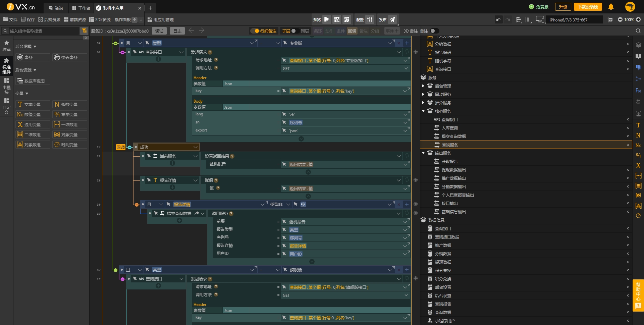Image resolution: width=644 pixels, height=325 pixels.
Task: Select 文本变量 text variable component
Action: (33, 104)
